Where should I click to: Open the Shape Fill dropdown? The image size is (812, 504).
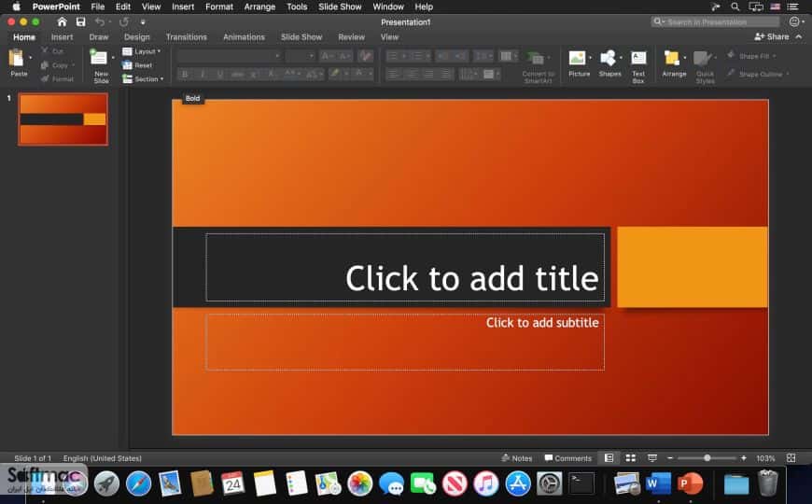[752, 55]
